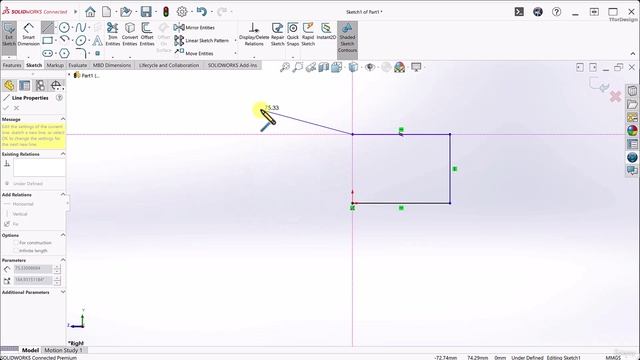640x360 pixels.
Task: Activate Offset Entities tool
Action: [x=147, y=35]
